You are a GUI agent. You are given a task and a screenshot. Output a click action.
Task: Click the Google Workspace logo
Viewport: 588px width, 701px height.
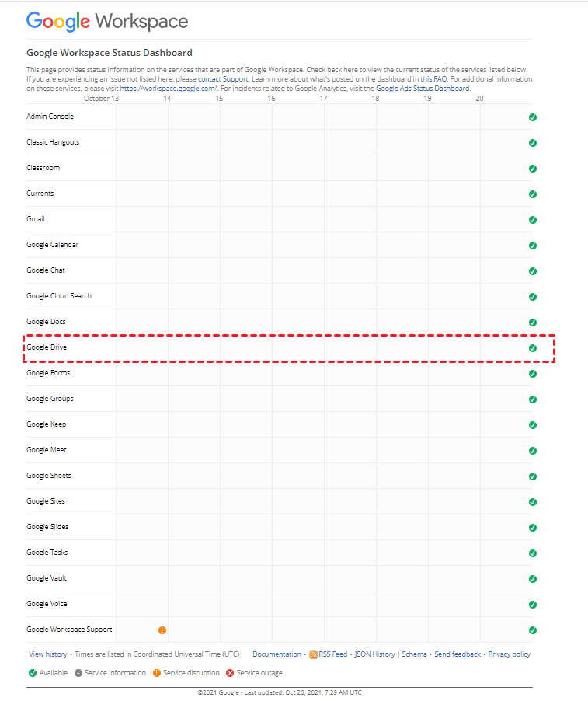[107, 21]
